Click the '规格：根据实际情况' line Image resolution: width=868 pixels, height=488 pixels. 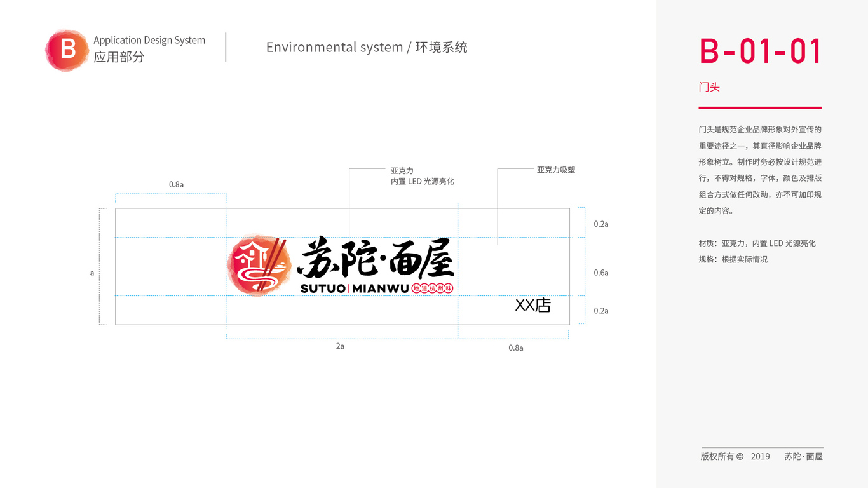pyautogui.click(x=733, y=259)
